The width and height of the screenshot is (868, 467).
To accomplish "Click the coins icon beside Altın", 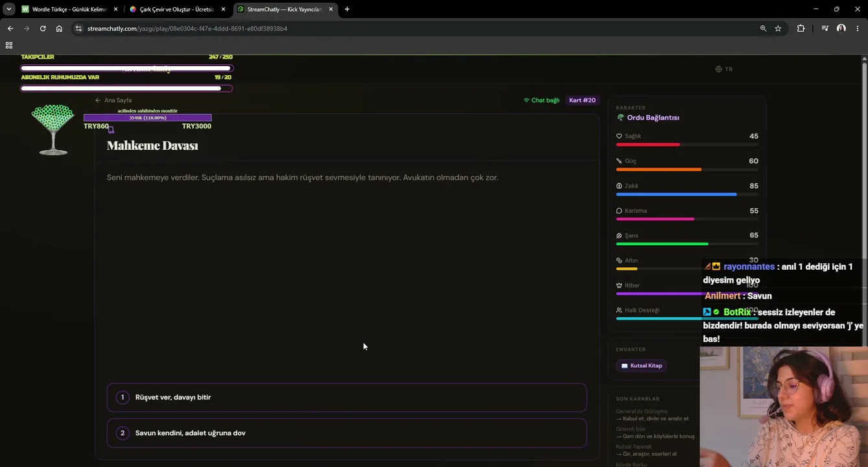I will coord(619,261).
